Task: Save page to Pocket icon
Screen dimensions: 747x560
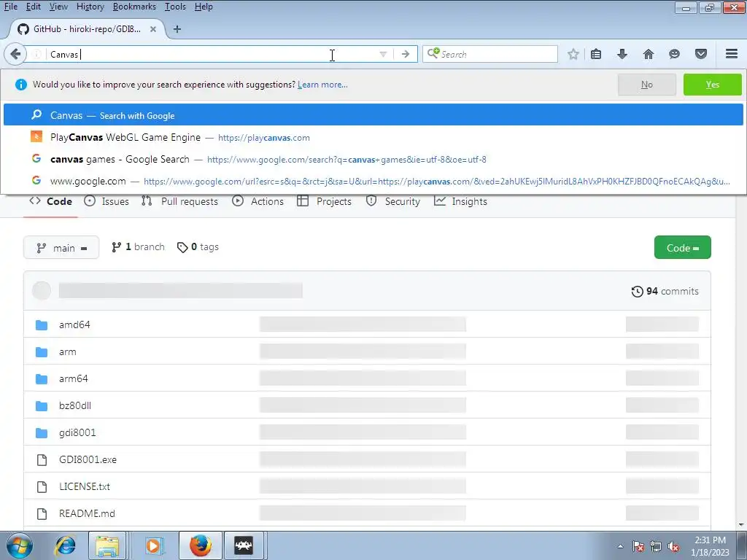Action: pyautogui.click(x=701, y=54)
